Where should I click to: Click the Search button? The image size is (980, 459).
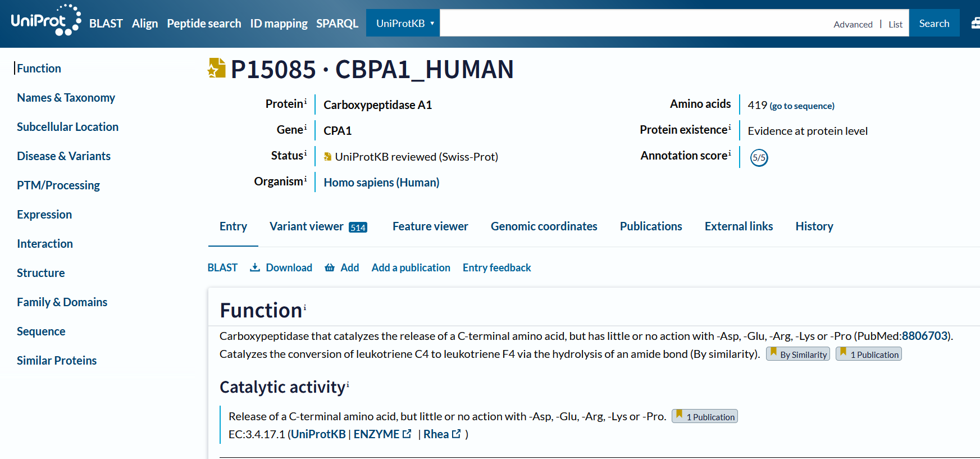click(x=935, y=23)
